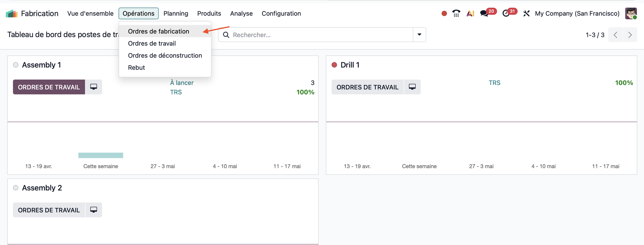
Task: Select Ordres de fabrication from the menu
Action: tap(158, 31)
